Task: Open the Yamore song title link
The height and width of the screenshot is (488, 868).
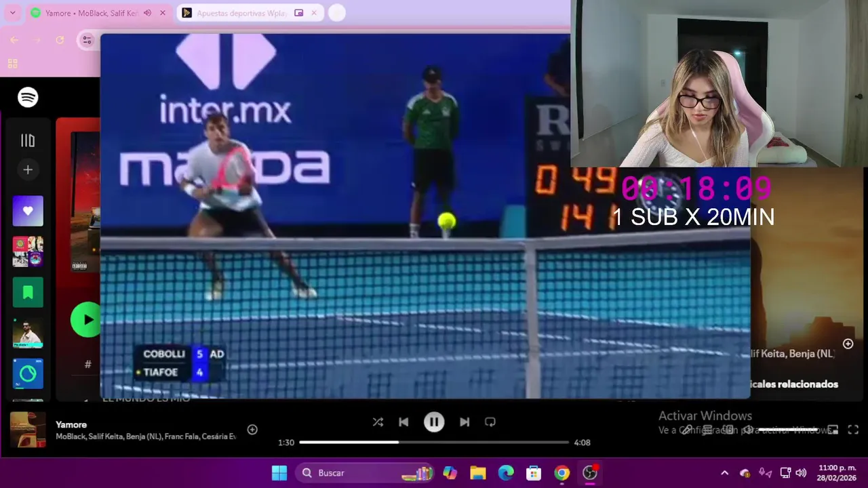Action: click(71, 424)
